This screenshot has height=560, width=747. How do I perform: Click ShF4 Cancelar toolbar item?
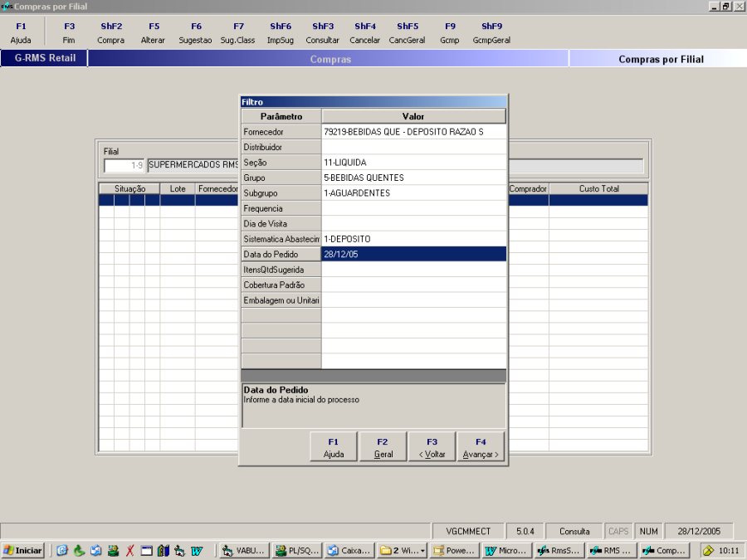365,33
